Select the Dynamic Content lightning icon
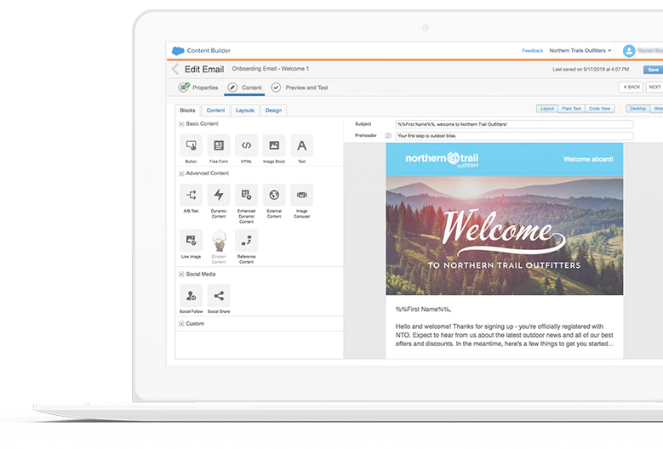Viewport: 663px width, 449px height. pos(218,195)
